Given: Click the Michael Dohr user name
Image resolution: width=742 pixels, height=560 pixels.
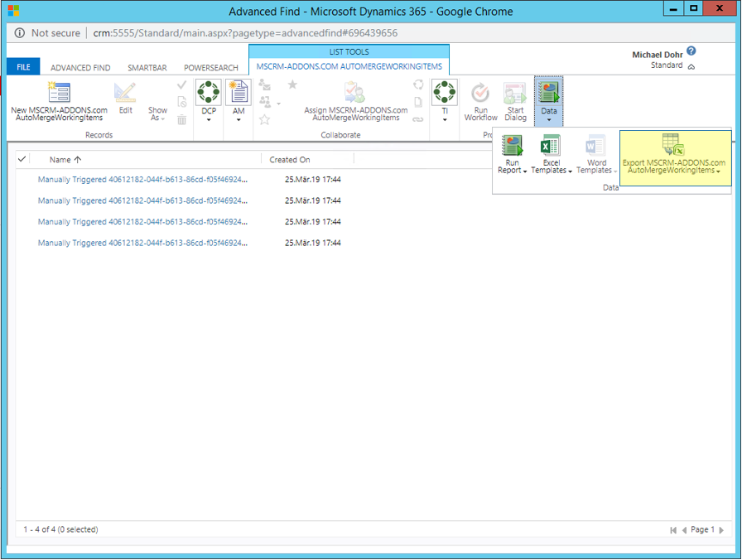Looking at the screenshot, I should point(658,55).
